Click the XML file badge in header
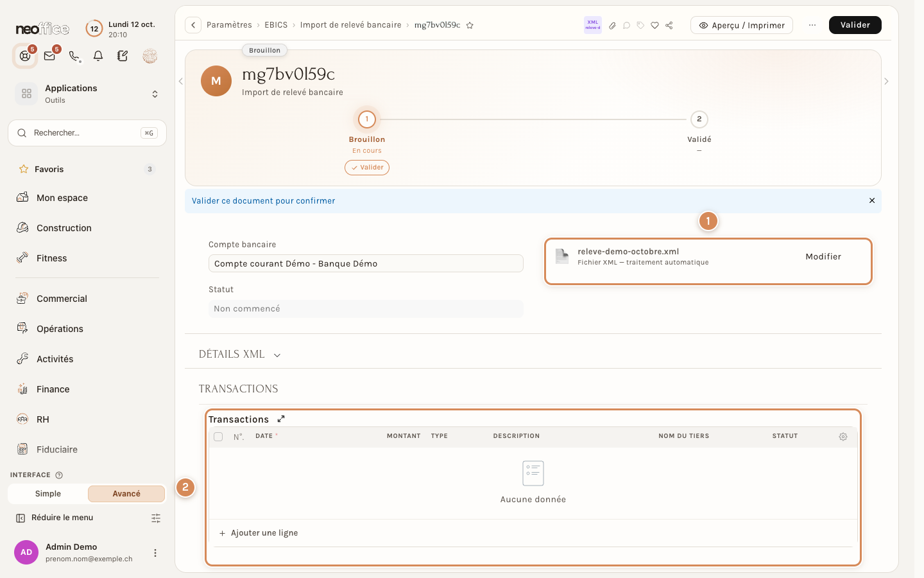Image resolution: width=924 pixels, height=578 pixels. pyautogui.click(x=593, y=25)
